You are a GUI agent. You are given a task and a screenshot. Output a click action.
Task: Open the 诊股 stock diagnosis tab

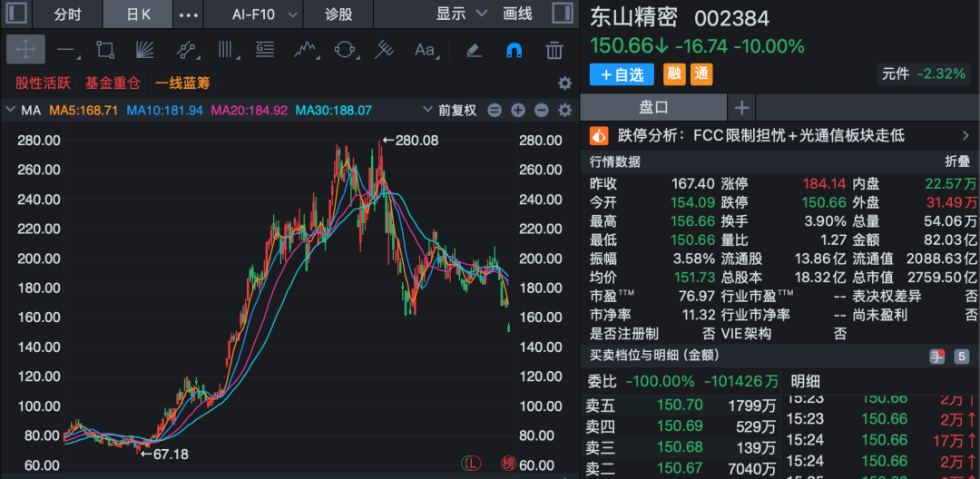pos(338,15)
